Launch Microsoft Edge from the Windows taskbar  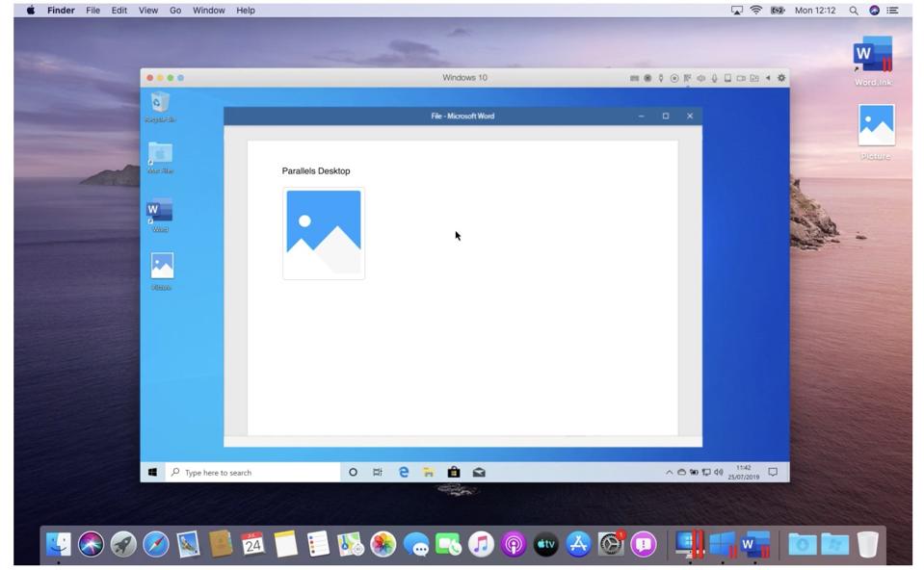(404, 472)
